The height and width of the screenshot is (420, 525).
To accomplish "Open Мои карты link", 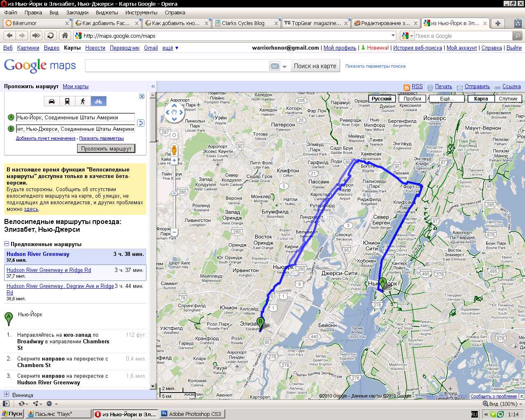I will tap(75, 87).
